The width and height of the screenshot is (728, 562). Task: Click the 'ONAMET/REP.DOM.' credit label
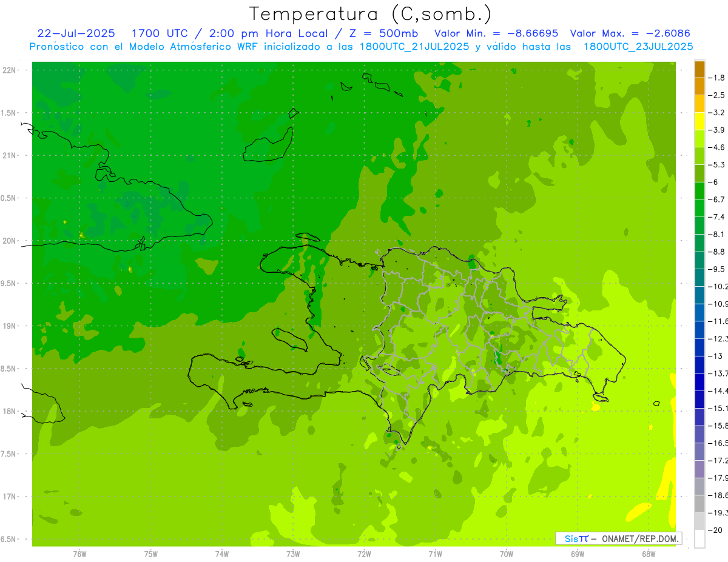[640, 538]
